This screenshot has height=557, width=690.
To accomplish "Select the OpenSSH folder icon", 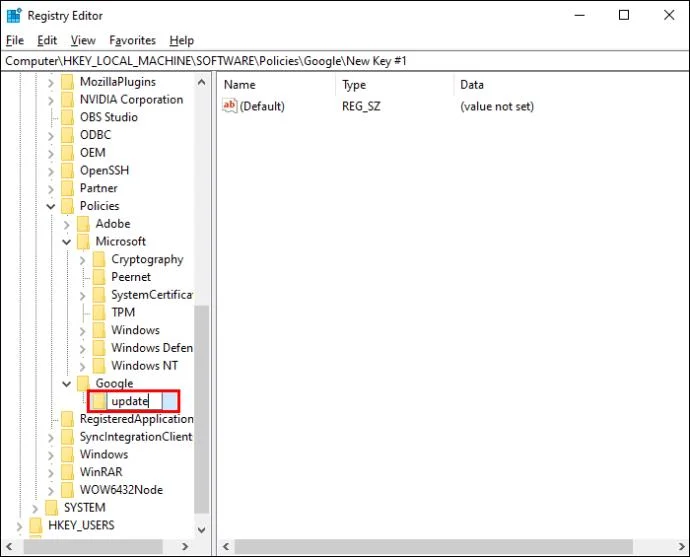I will [x=67, y=170].
